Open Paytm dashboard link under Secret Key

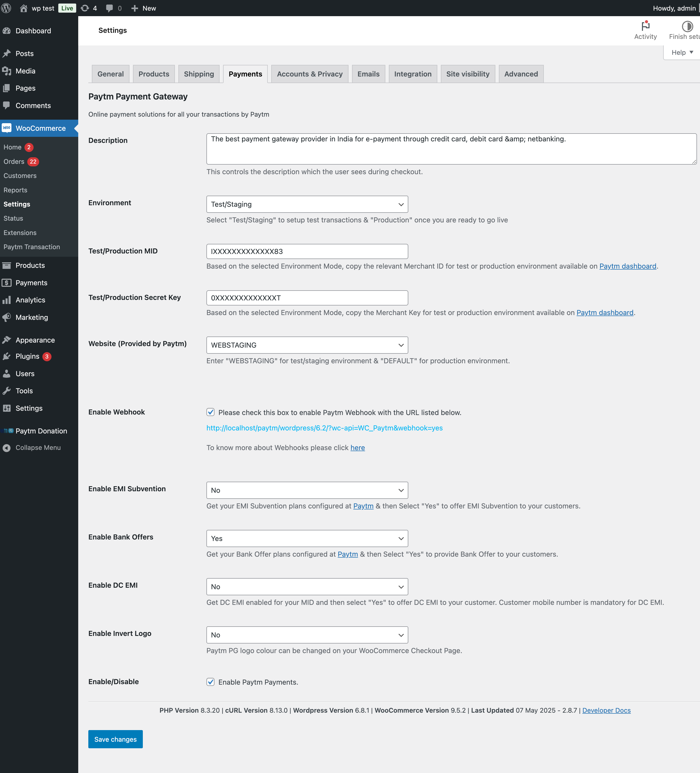[605, 313]
